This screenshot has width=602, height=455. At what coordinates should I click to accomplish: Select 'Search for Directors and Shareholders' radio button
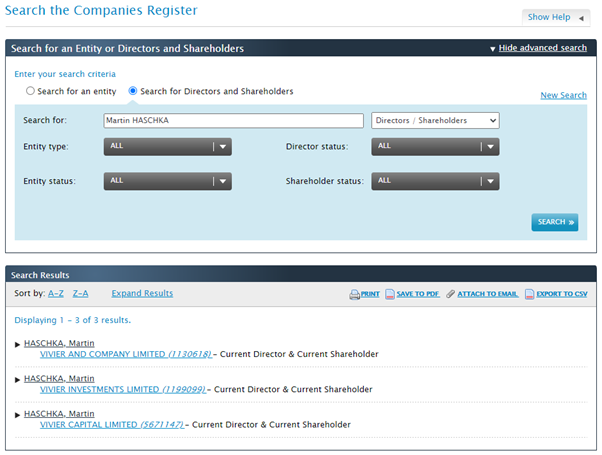[132, 91]
